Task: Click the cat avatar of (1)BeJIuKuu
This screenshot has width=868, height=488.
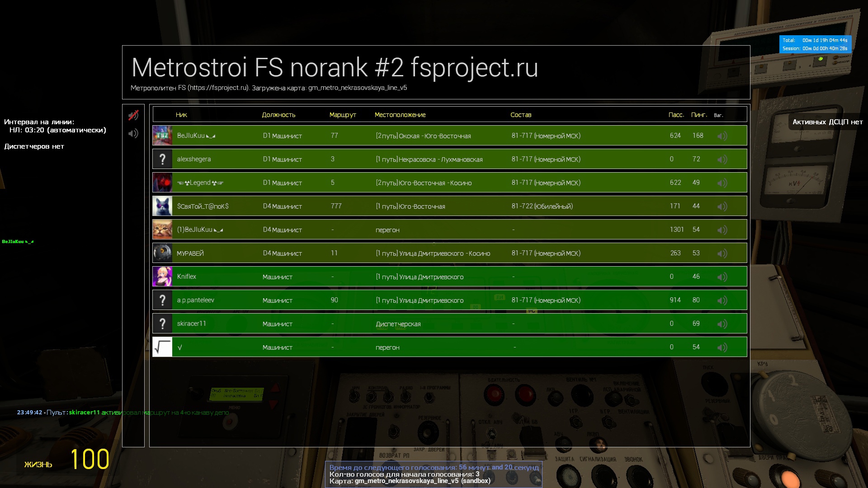Action: point(162,230)
